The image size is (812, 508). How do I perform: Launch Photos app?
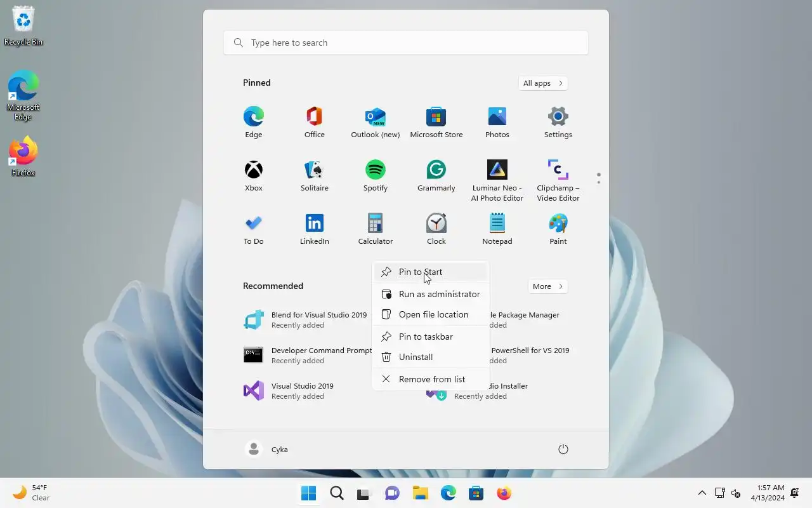point(497,123)
